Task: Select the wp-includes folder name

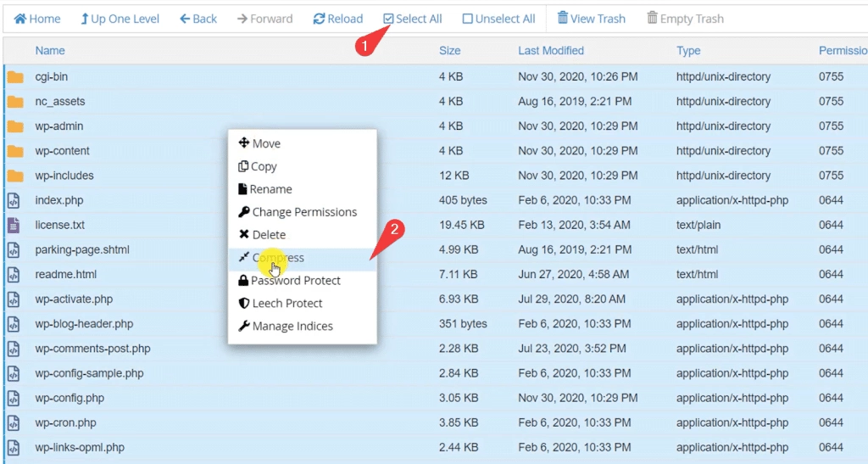Action: point(64,176)
